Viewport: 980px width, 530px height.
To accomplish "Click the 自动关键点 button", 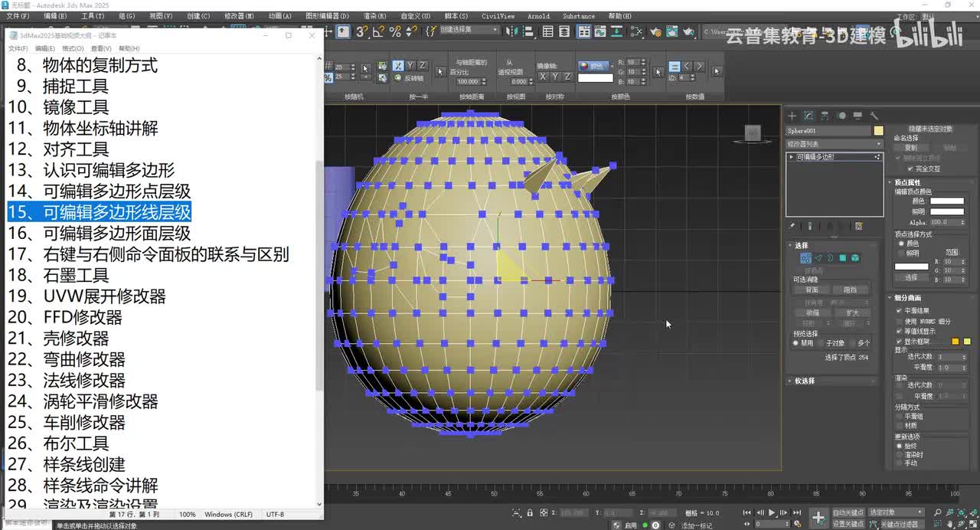I will (x=848, y=512).
